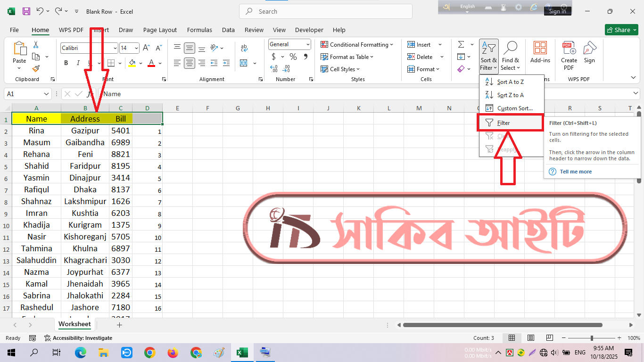This screenshot has height=362, width=644.
Task: Click the Excel icon in taskbar
Action: (x=242, y=353)
